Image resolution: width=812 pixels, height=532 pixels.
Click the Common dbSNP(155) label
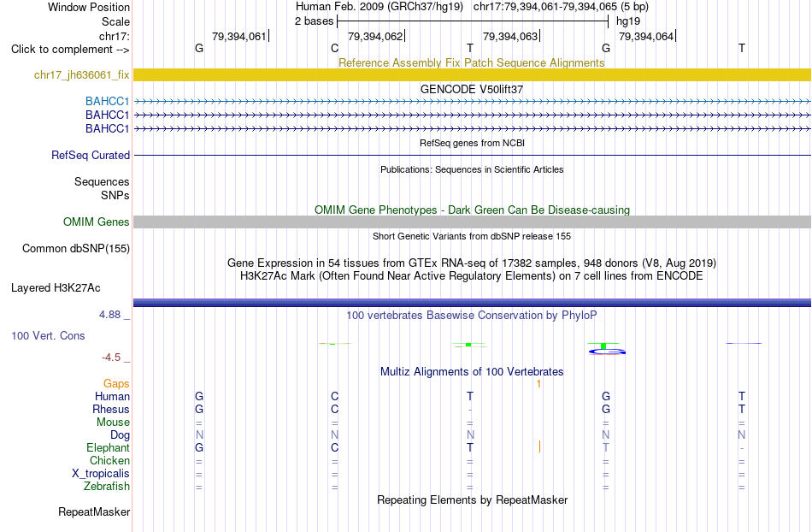75,249
